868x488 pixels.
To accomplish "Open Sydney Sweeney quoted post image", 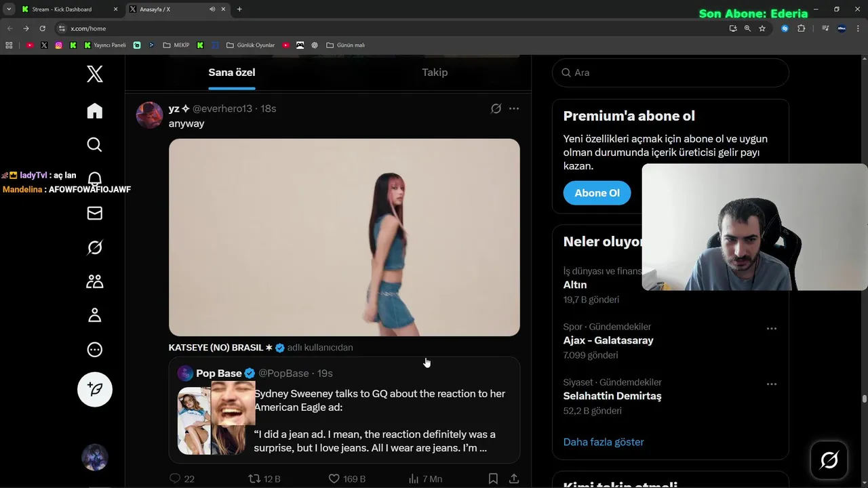I will coord(212,420).
